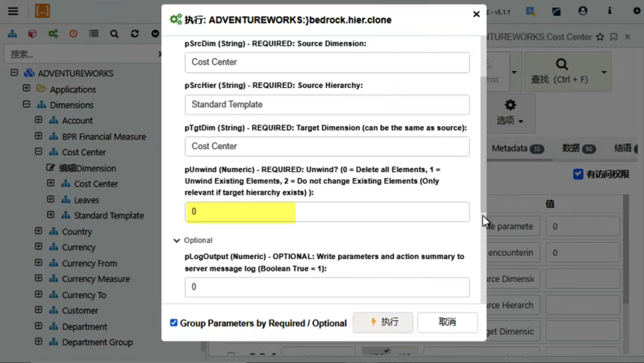Click the blue activity icon in header
Viewport: 644px width, 363px height.
pyautogui.click(x=530, y=11)
